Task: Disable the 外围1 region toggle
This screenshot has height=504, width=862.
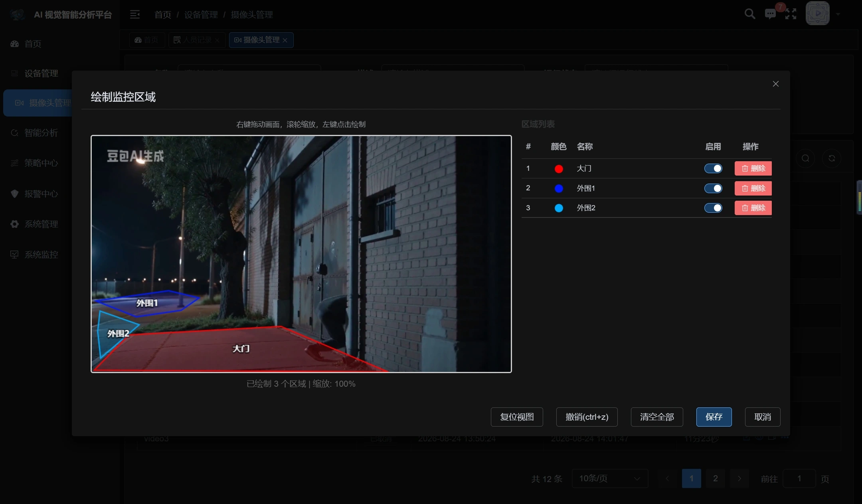Action: coord(713,188)
